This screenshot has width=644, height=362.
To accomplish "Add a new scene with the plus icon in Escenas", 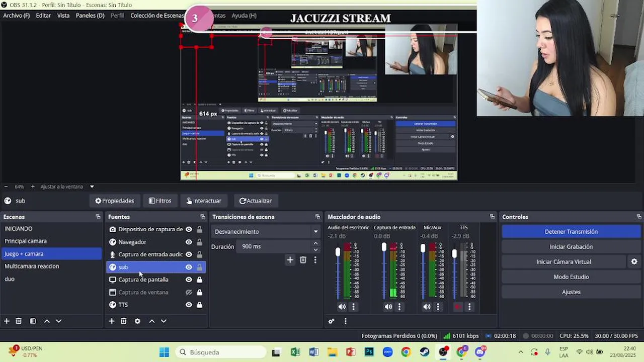I will (7, 321).
